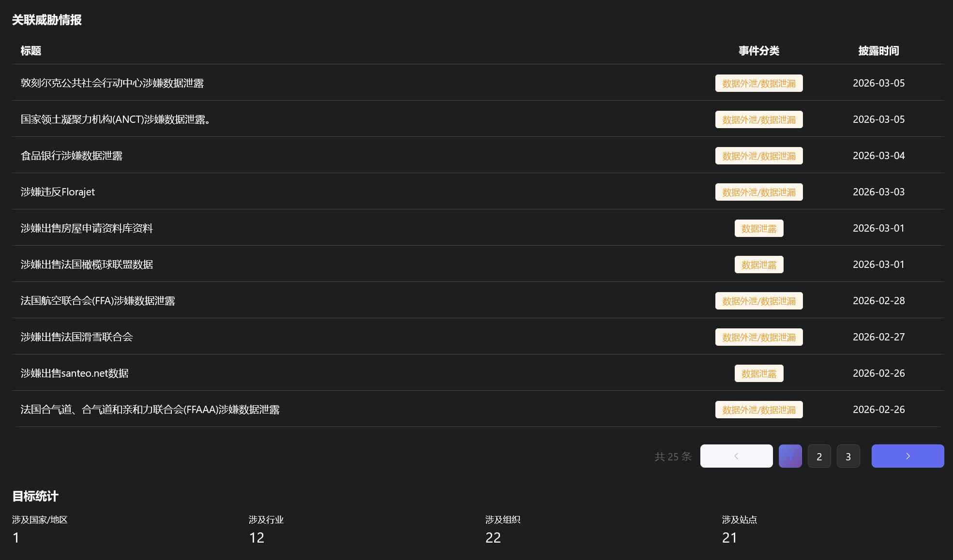Click 事件分类 column header
Screen dimensions: 953x560
coord(758,51)
